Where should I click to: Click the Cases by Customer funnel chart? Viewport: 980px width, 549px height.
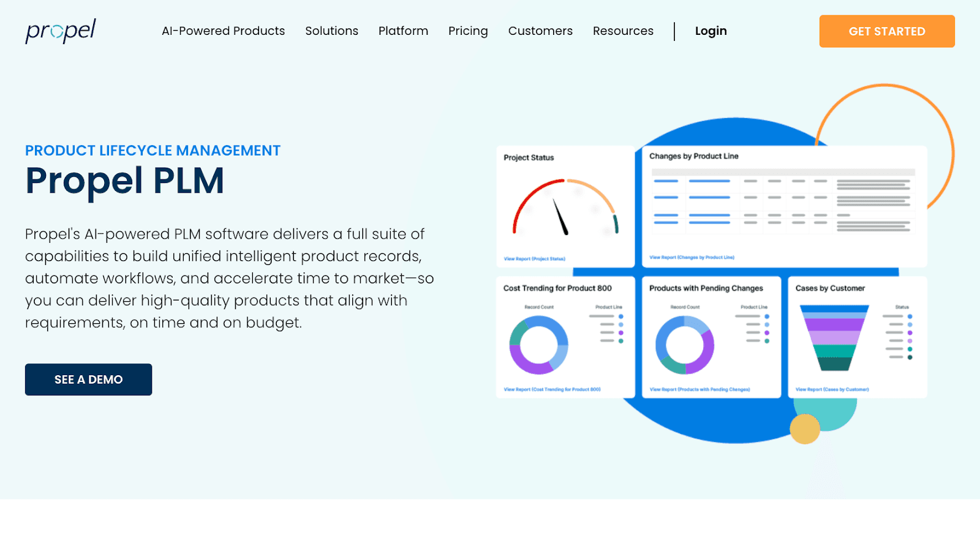tap(835, 338)
